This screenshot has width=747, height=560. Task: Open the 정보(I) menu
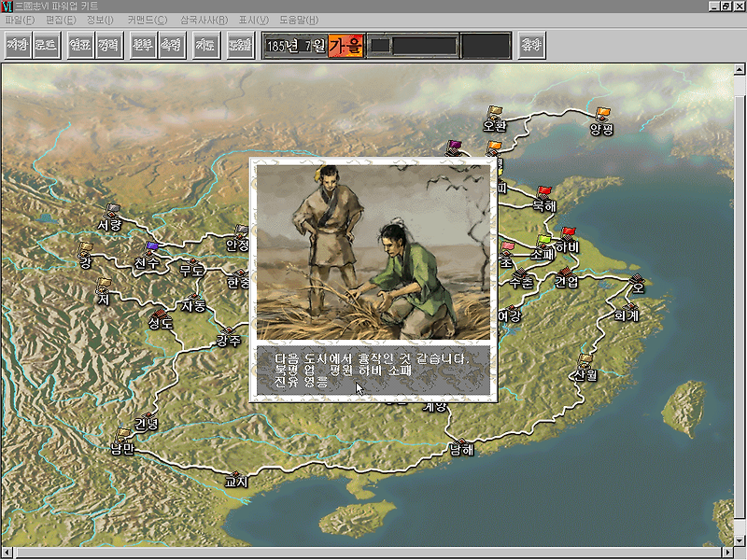pyautogui.click(x=100, y=20)
